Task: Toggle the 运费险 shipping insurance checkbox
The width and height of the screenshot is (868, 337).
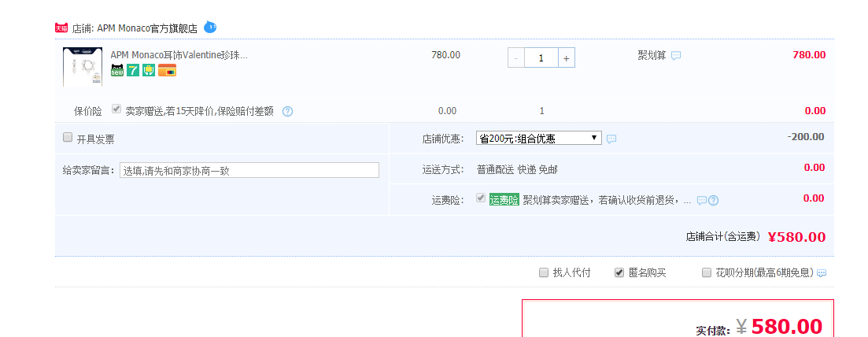Action: point(481,198)
